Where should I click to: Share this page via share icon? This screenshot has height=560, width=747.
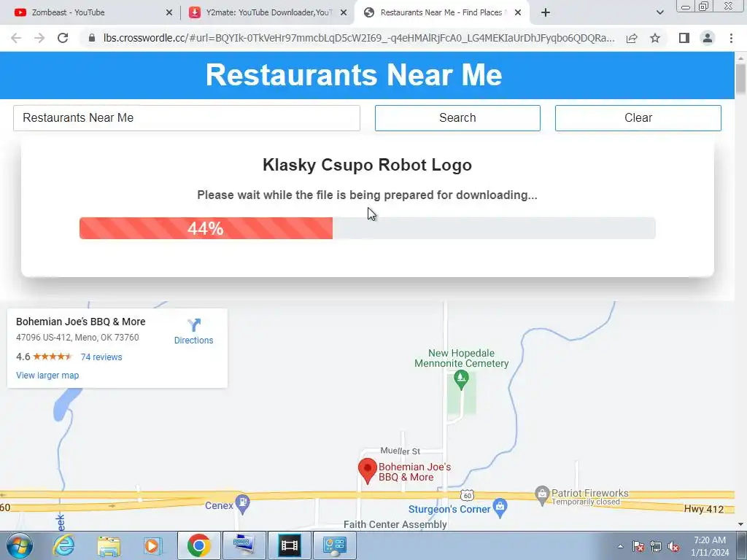click(x=632, y=38)
